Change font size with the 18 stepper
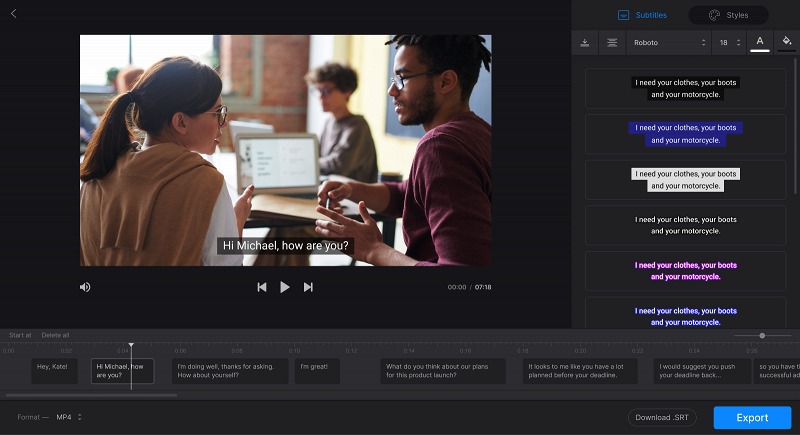800x435 pixels. pyautogui.click(x=730, y=42)
